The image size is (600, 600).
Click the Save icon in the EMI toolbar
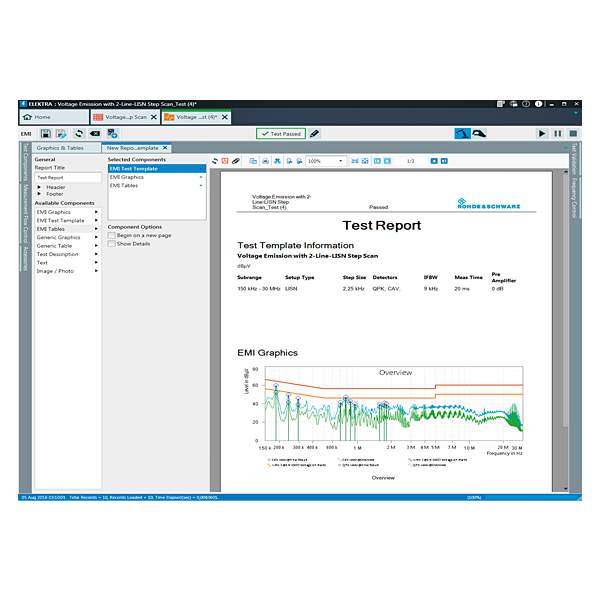tap(46, 133)
